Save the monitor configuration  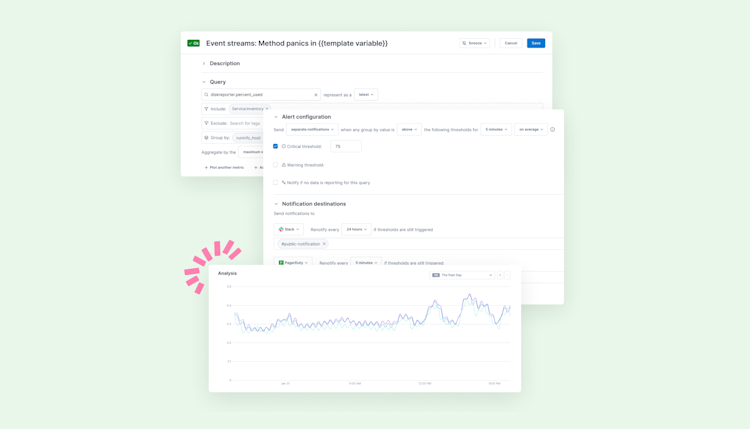pyautogui.click(x=536, y=43)
